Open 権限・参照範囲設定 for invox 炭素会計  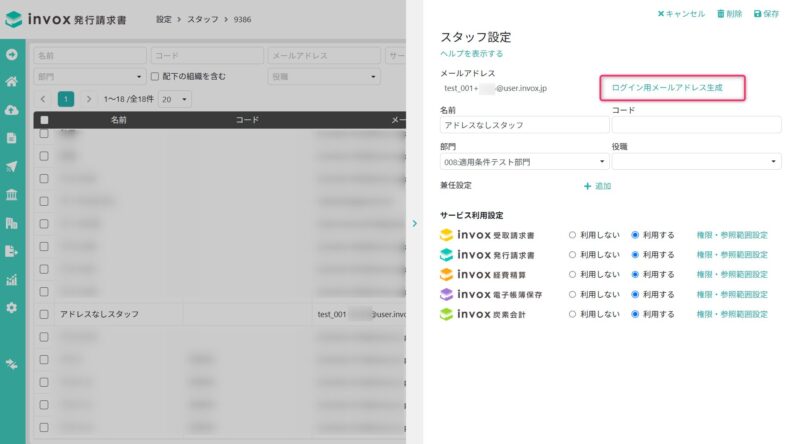pyautogui.click(x=732, y=314)
